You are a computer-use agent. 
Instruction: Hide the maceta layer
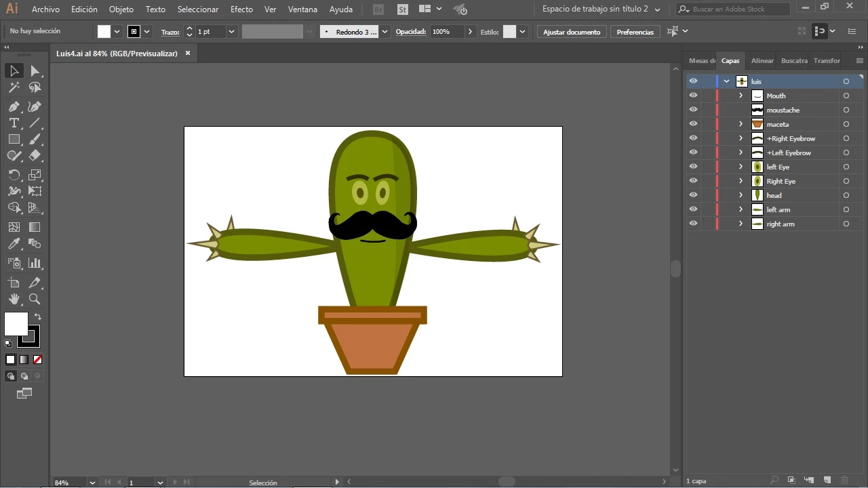(x=693, y=124)
